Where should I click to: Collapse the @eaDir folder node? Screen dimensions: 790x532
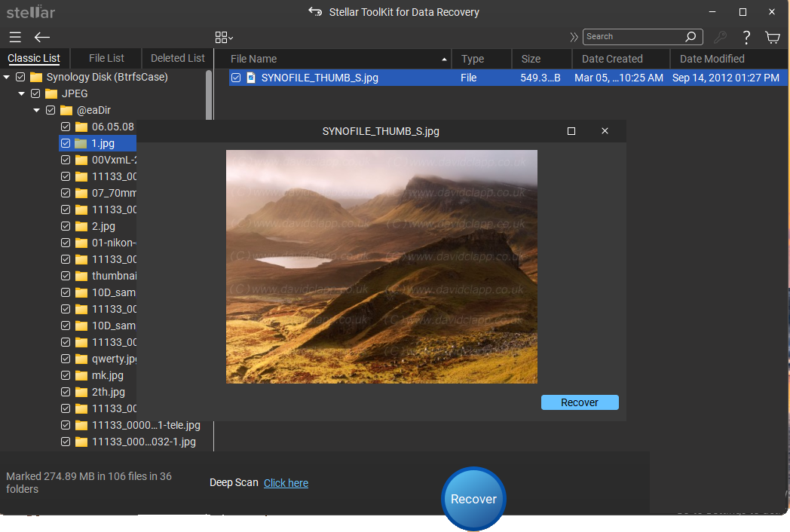[37, 110]
